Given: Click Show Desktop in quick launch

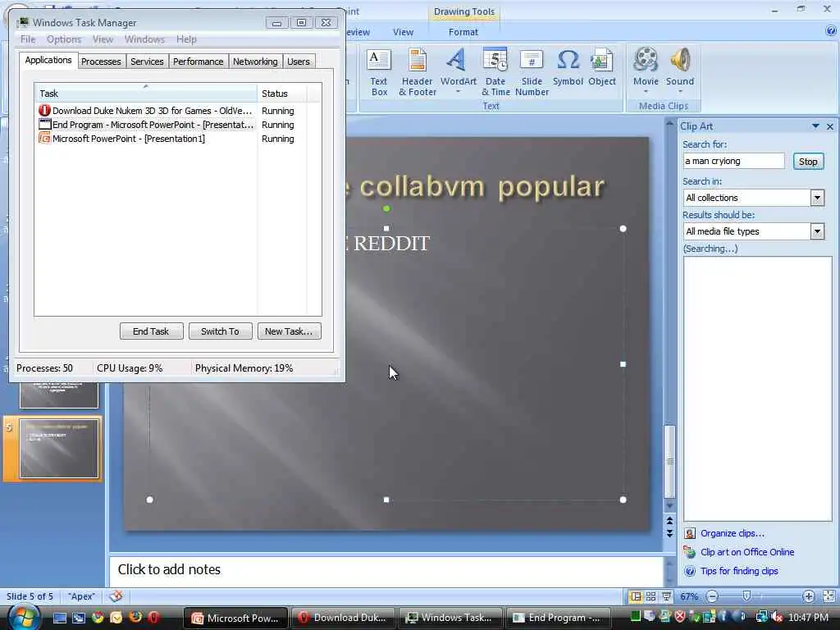Looking at the screenshot, I should point(59,618).
